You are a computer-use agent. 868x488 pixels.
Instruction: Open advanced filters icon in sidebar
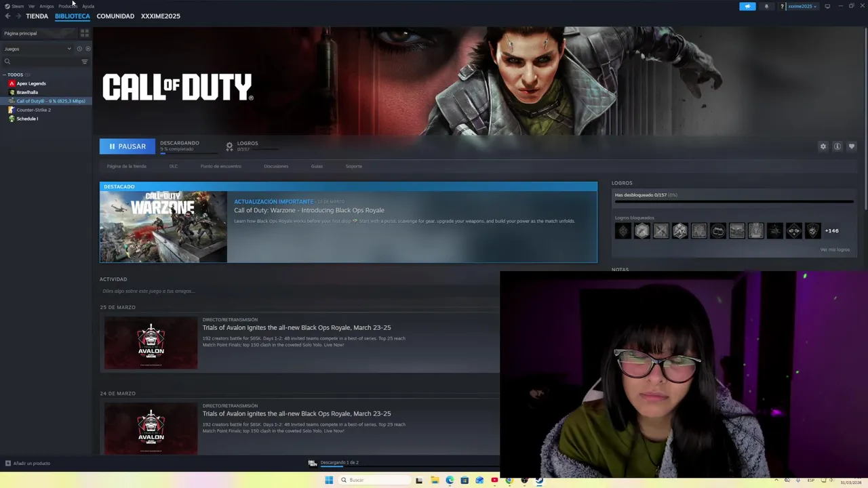tap(85, 62)
